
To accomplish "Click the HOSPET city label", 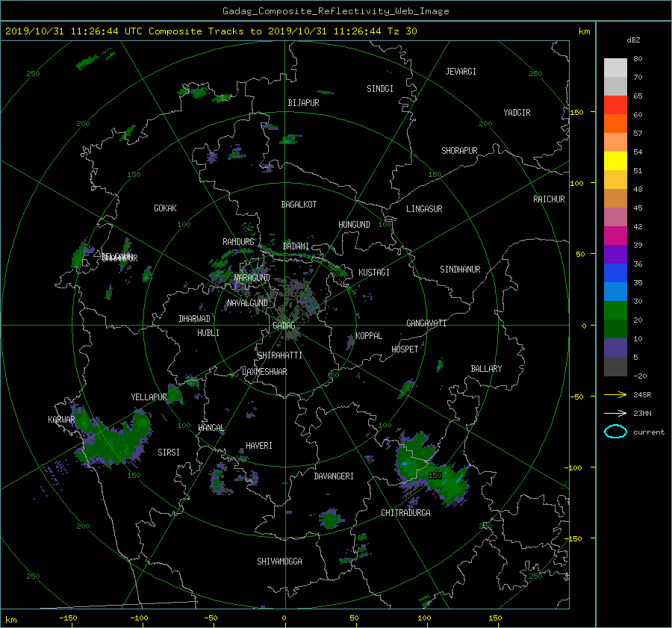I will (x=405, y=349).
